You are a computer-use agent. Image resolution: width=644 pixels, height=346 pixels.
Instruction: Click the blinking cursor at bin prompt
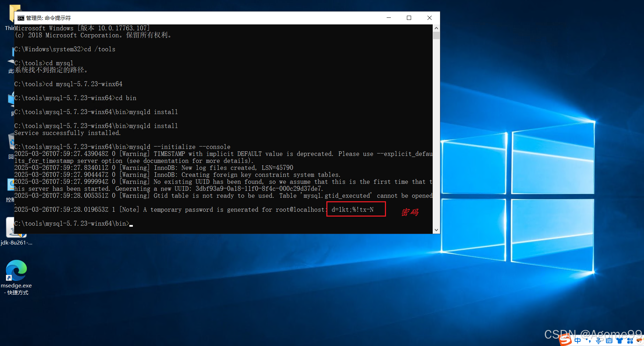tap(131, 226)
